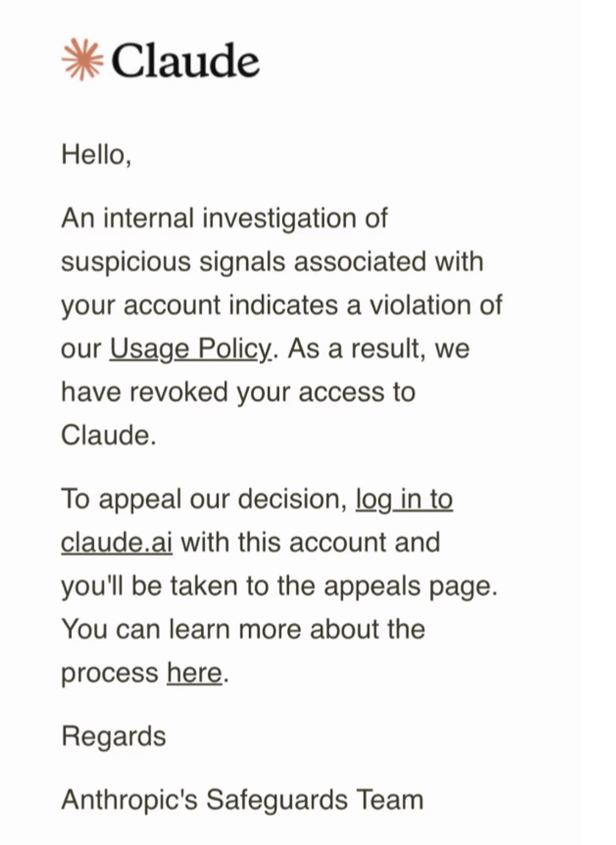Click the "Hello," greeting line
Screen dimensions: 616x845
tap(96, 155)
